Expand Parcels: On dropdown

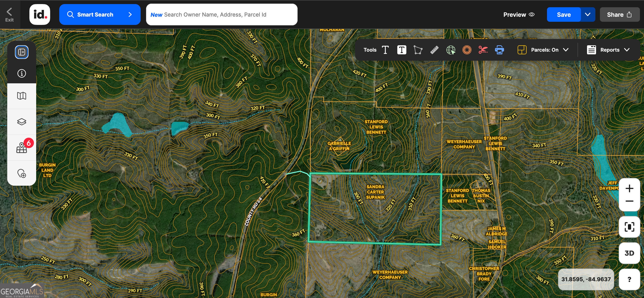click(x=545, y=50)
